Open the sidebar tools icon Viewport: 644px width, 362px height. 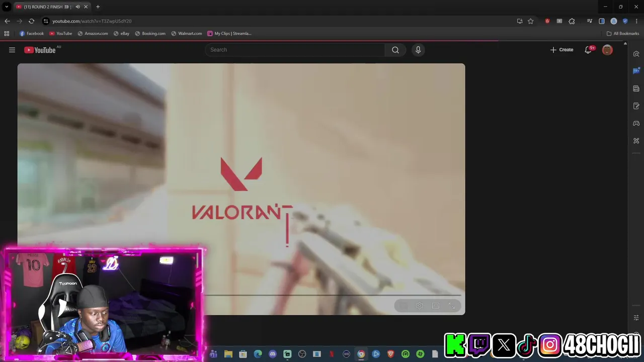636,141
